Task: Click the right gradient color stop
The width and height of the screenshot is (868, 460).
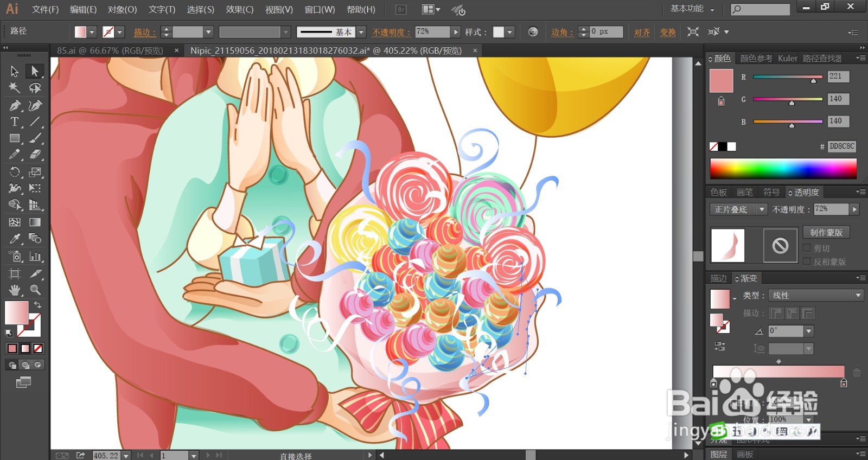Action: [844, 384]
